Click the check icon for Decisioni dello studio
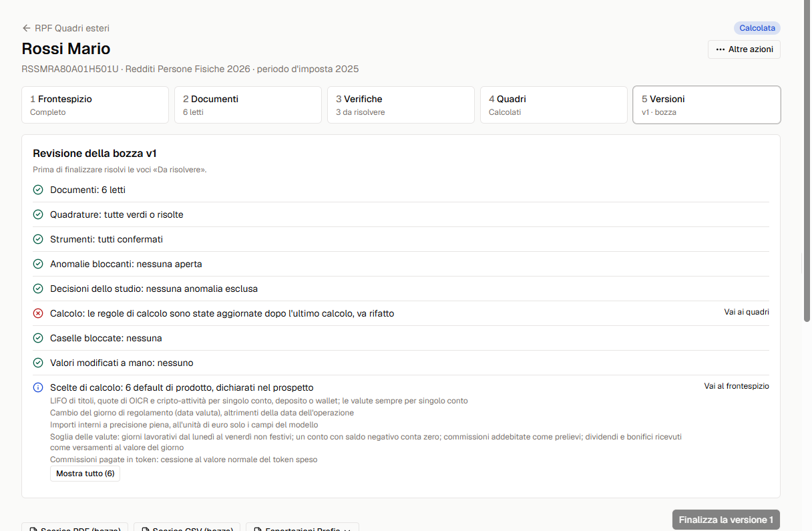The image size is (812, 531). click(38, 289)
